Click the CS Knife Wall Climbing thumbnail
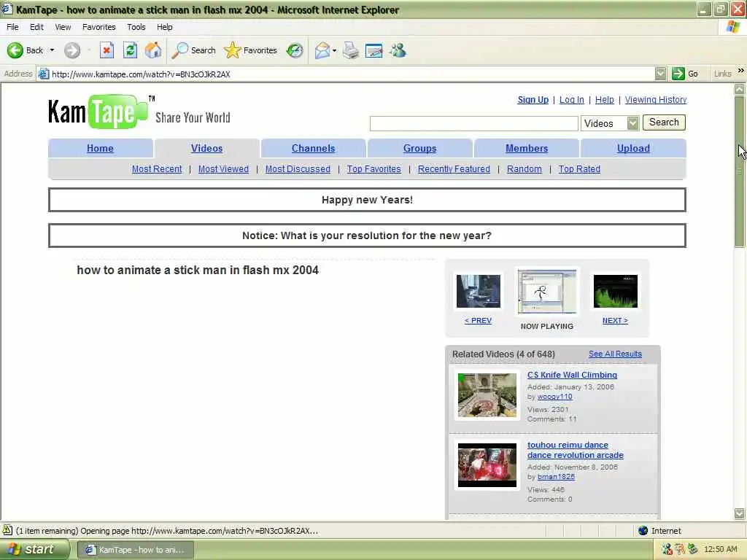Screen dimensions: 747x560 click(x=487, y=395)
